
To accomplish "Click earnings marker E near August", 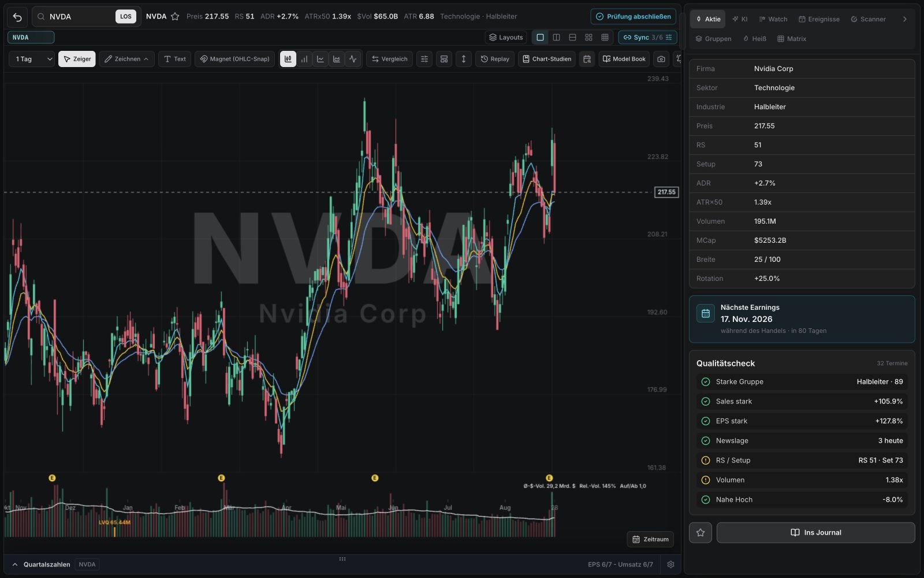I will coord(549,478).
